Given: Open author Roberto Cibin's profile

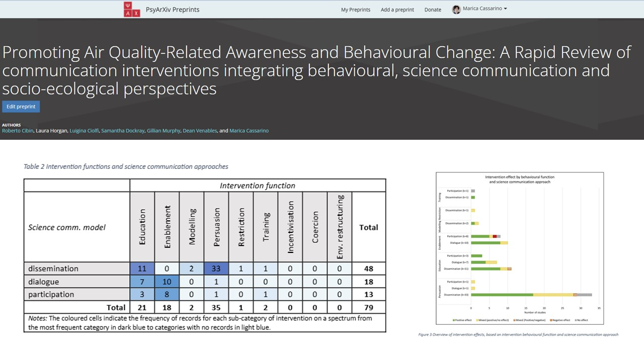Looking at the screenshot, I should click(18, 131).
